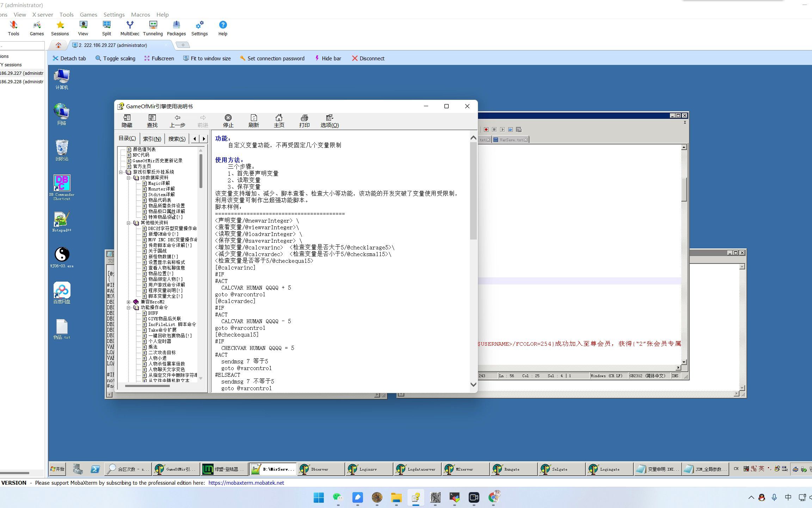812x508 pixels.
Task: Expand 兼容HeroM2 tree node
Action: click(x=129, y=302)
